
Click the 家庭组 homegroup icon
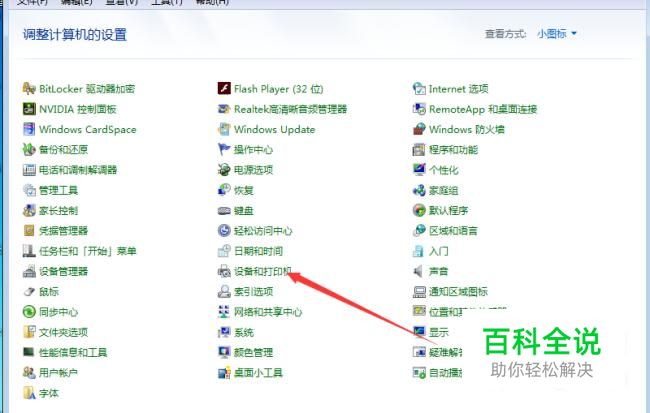coord(419,190)
